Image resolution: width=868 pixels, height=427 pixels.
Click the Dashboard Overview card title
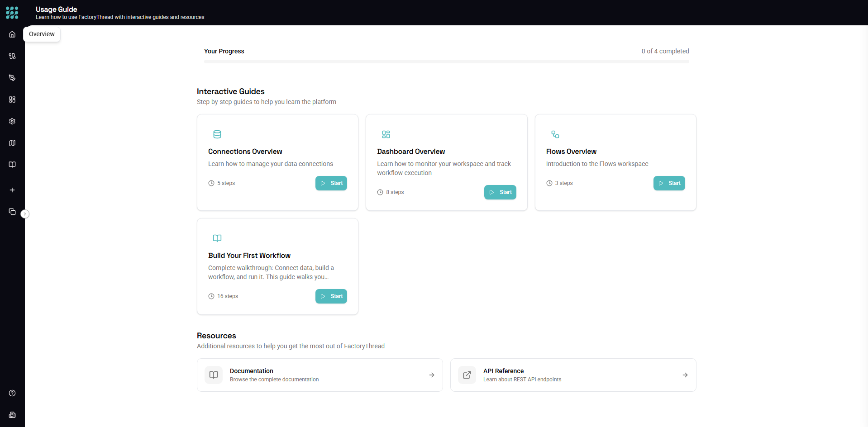[x=411, y=152]
